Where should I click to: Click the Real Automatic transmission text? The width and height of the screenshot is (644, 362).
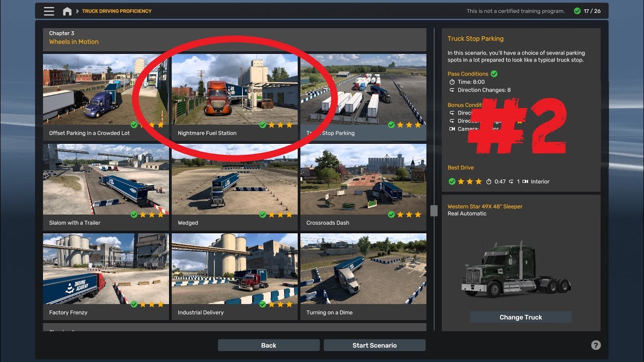tap(467, 214)
